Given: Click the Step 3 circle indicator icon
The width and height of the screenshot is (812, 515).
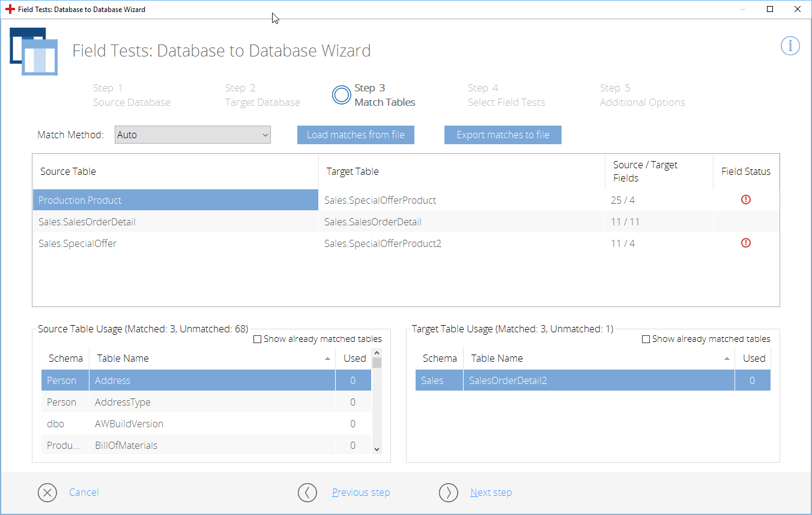Looking at the screenshot, I should click(x=341, y=95).
